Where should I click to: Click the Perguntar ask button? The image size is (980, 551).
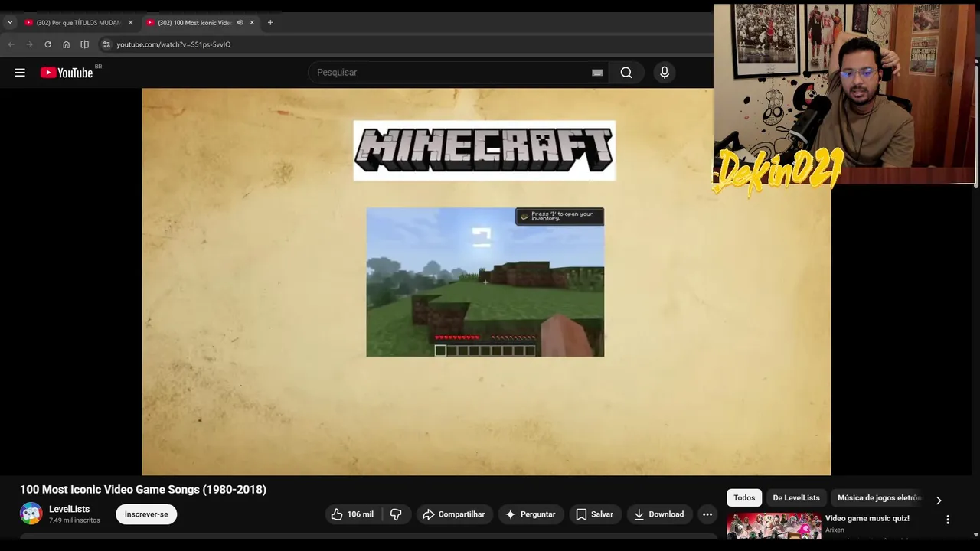pyautogui.click(x=531, y=514)
